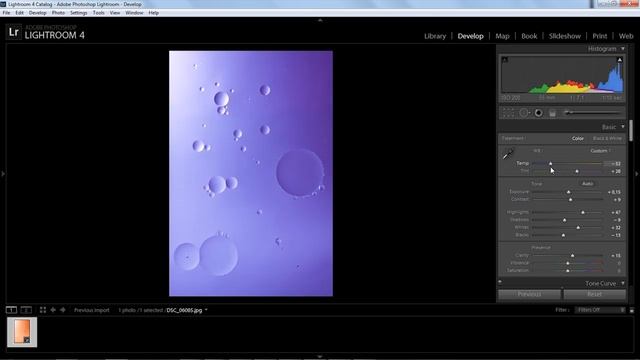The width and height of the screenshot is (640, 360).
Task: Open the Edit menu
Action: point(20,13)
